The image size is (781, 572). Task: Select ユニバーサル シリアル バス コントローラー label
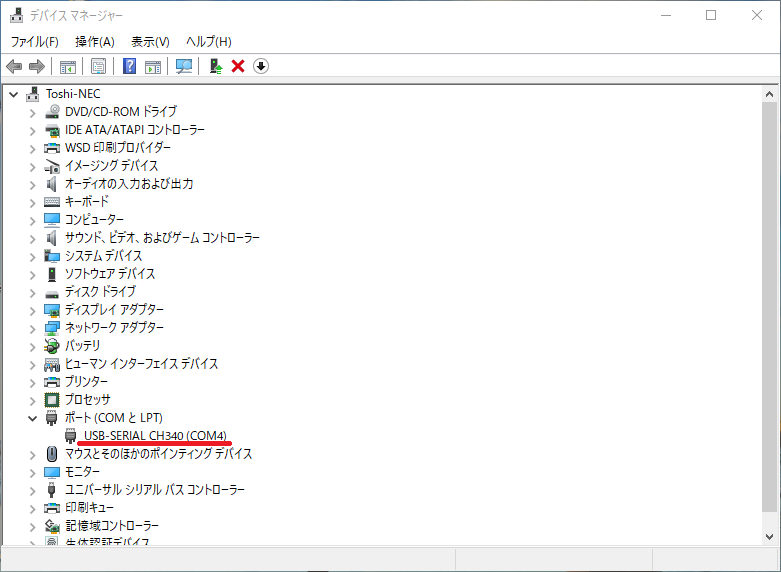pyautogui.click(x=155, y=489)
